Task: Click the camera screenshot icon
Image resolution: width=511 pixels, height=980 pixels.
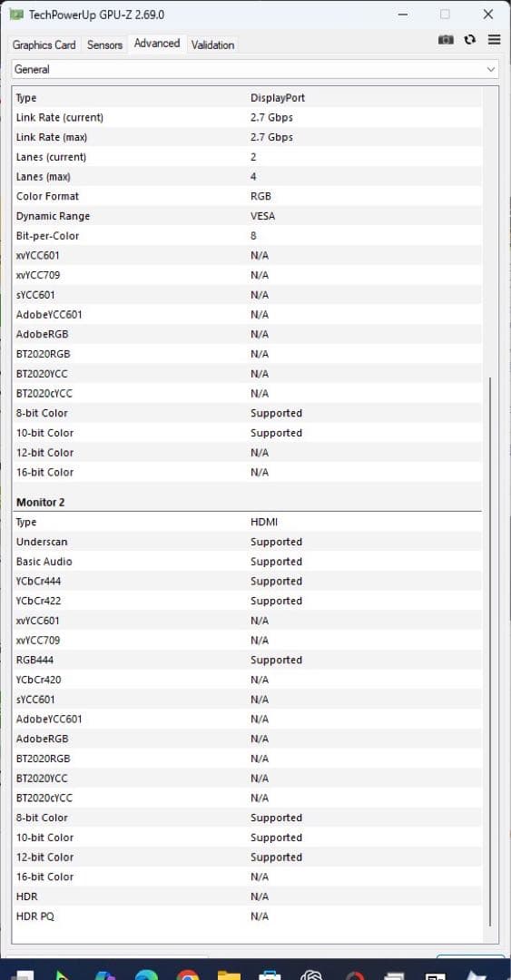Action: [x=446, y=39]
